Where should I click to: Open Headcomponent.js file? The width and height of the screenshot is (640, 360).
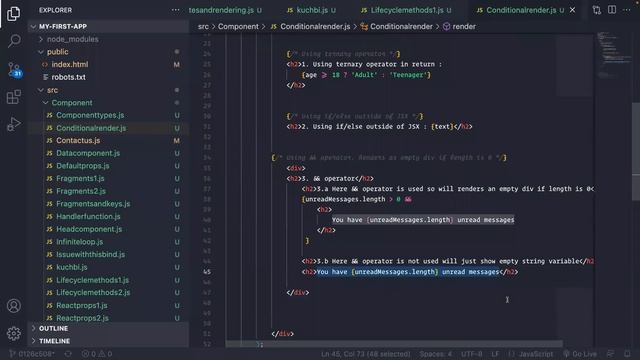(x=109, y=229)
